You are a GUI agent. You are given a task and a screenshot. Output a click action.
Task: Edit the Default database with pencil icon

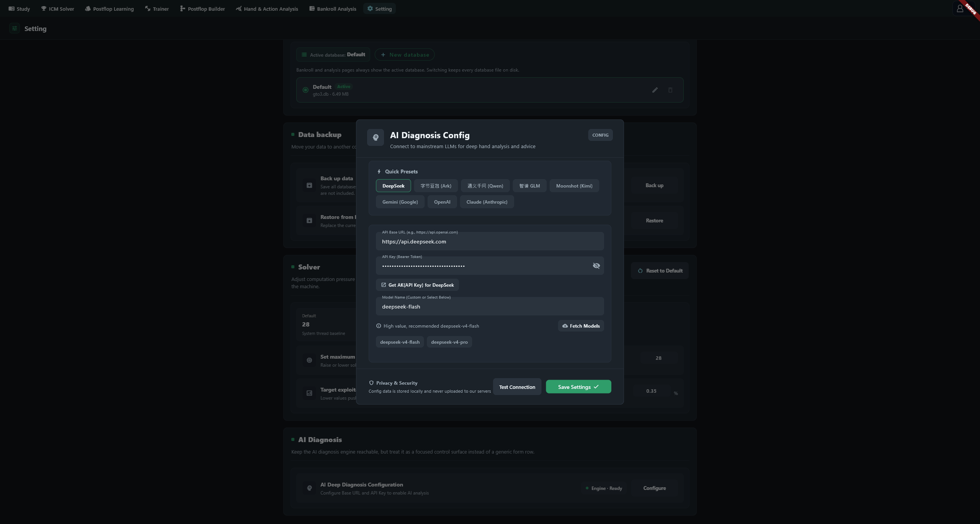tap(655, 90)
